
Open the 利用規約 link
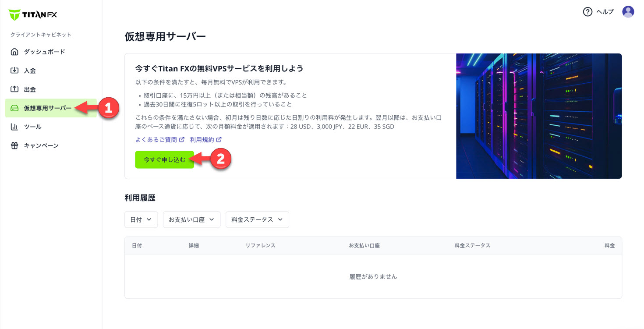point(202,140)
